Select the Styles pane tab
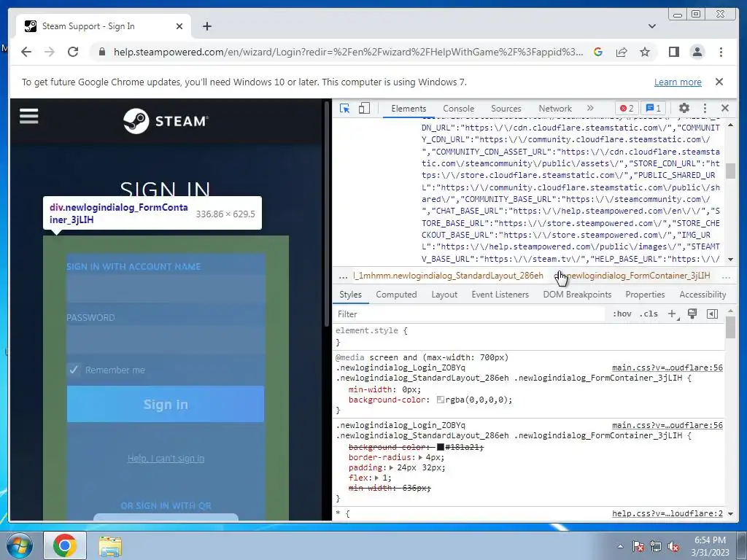The width and height of the screenshot is (747, 560). 350,295
